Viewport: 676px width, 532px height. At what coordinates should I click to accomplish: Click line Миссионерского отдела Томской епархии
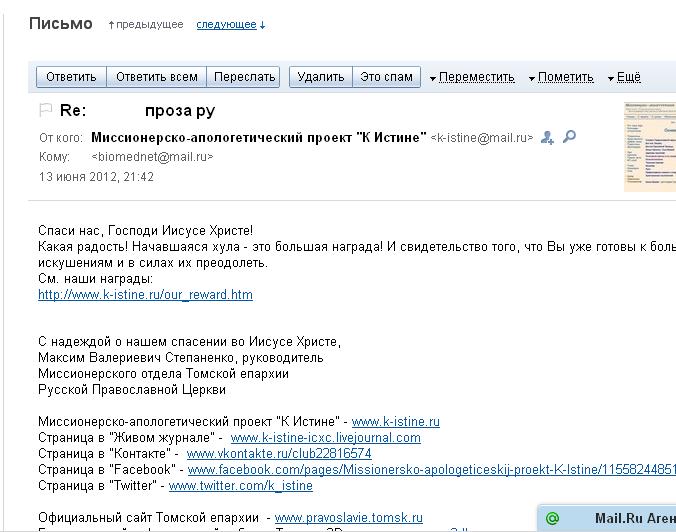[163, 373]
